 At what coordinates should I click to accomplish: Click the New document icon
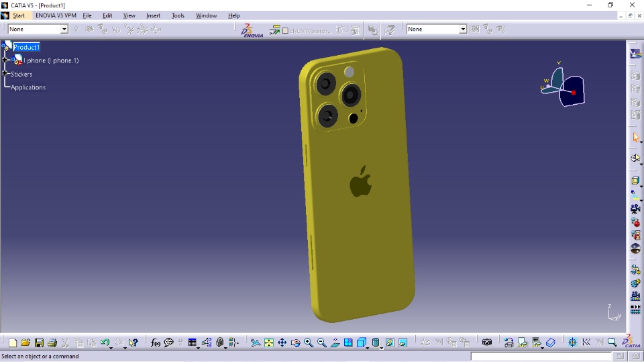13,343
